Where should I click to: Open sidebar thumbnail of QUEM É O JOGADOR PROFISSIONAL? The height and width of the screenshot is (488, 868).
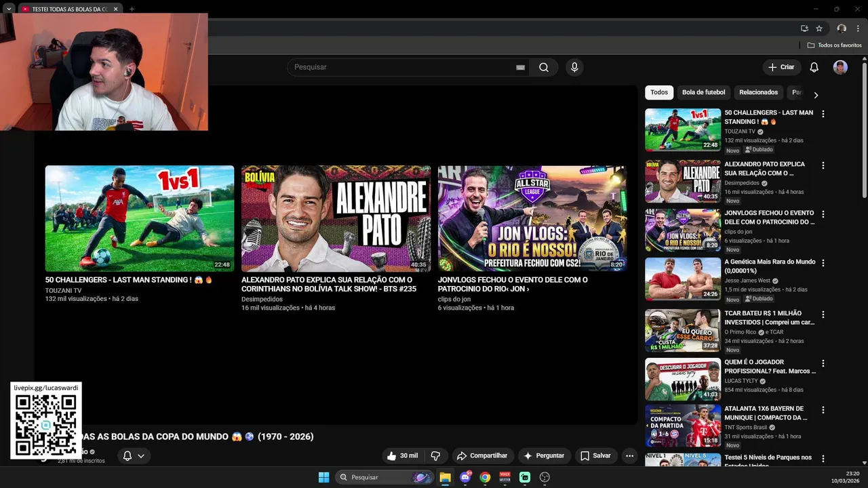[683, 380]
